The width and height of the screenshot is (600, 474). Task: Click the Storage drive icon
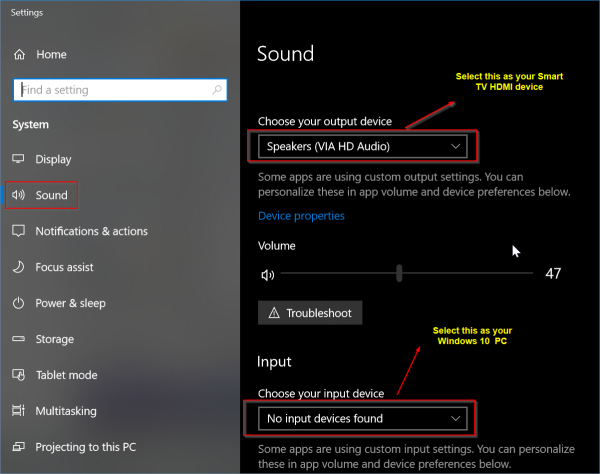click(x=18, y=339)
